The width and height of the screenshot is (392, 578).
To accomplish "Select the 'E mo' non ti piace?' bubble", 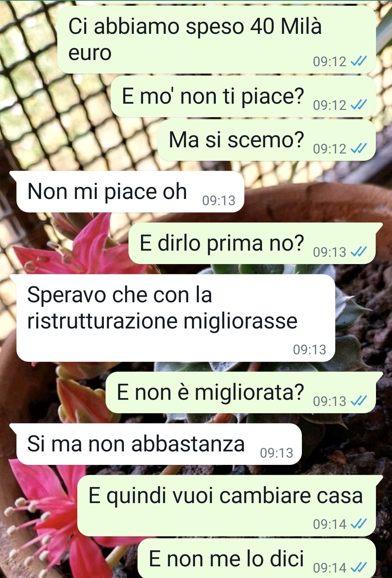I will pos(243,97).
